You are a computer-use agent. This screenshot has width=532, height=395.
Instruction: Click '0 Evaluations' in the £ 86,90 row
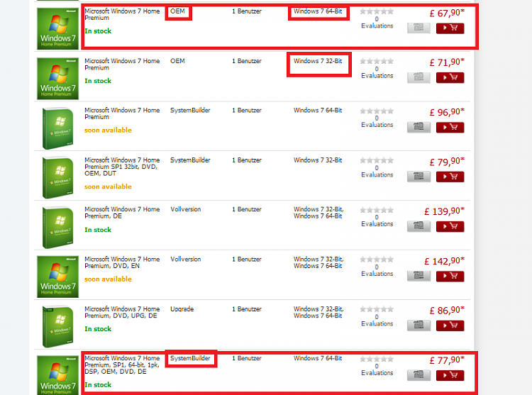pos(377,321)
